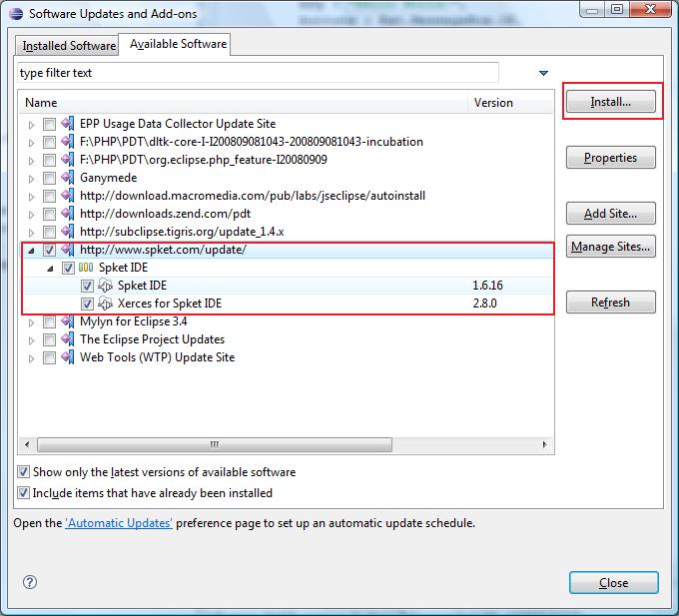
Task: Toggle Show only the latest versions checkbox
Action: (23, 472)
